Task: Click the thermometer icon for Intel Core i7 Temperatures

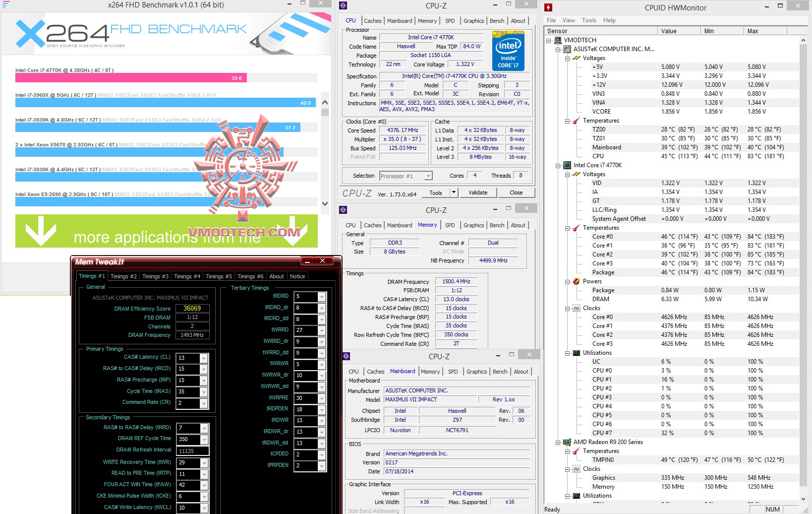Action: coord(577,228)
